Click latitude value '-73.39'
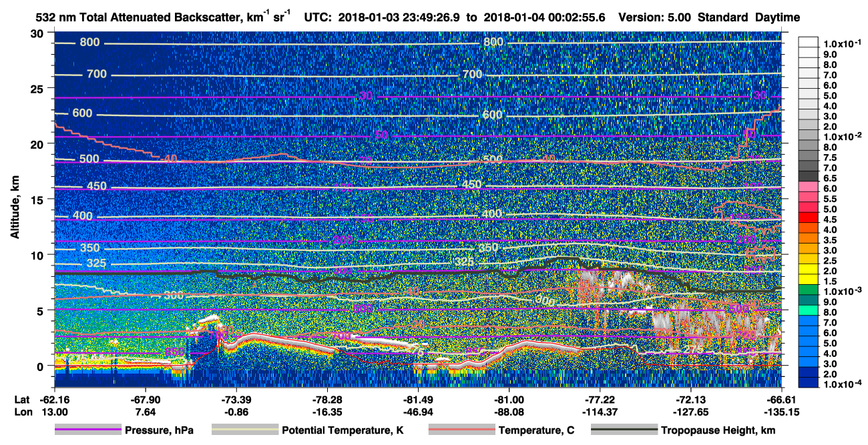Image resolution: width=868 pixels, height=445 pixels. tap(236, 399)
